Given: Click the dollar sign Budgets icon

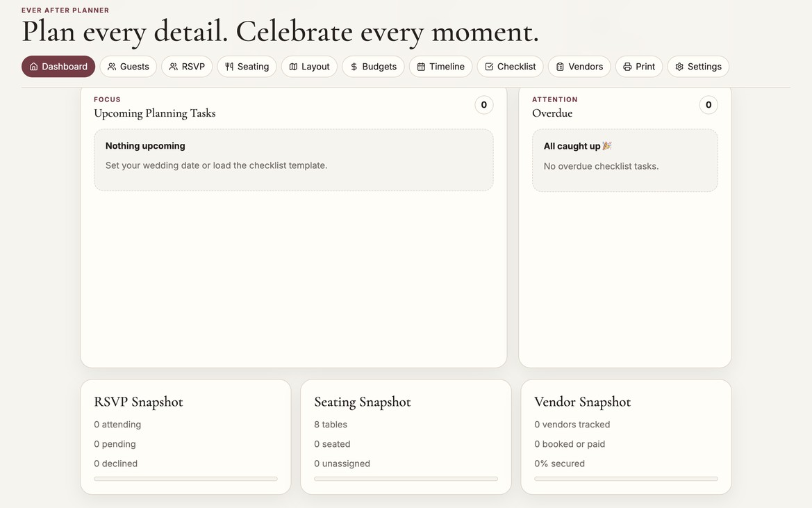Looking at the screenshot, I should [x=354, y=67].
